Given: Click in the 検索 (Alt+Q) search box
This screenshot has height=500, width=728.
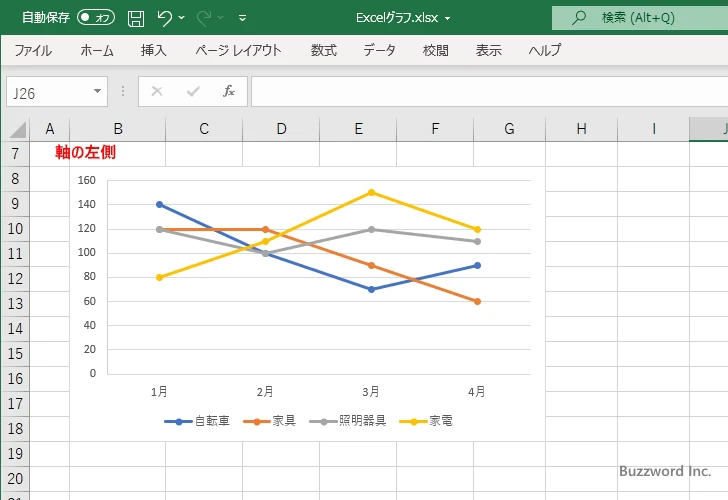Looking at the screenshot, I should 640,18.
